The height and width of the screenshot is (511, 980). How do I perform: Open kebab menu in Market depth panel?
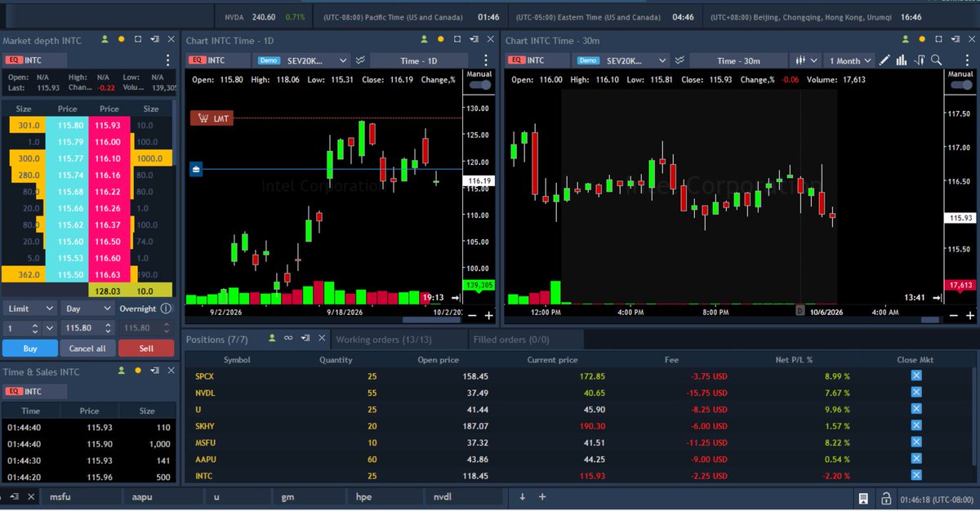[x=167, y=60]
